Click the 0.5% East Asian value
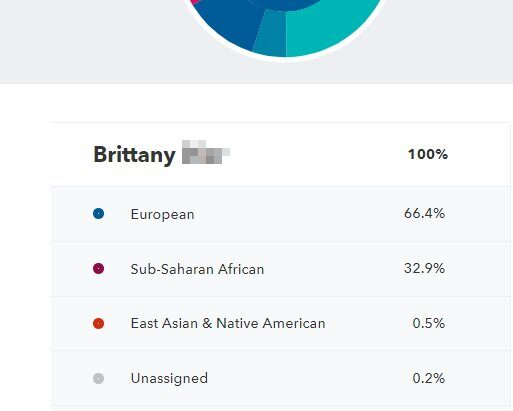 click(429, 323)
